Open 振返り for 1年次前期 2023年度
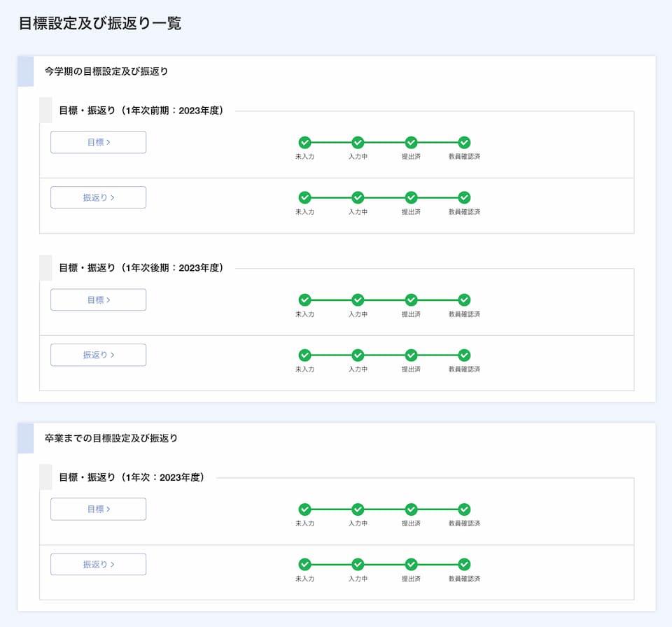 coord(98,197)
